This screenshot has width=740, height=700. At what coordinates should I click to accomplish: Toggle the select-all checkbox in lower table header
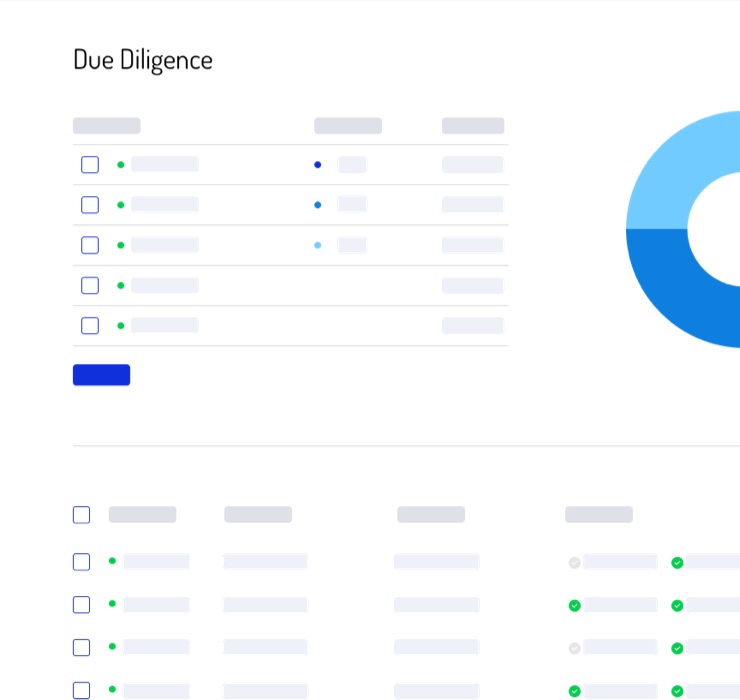pyautogui.click(x=81, y=515)
